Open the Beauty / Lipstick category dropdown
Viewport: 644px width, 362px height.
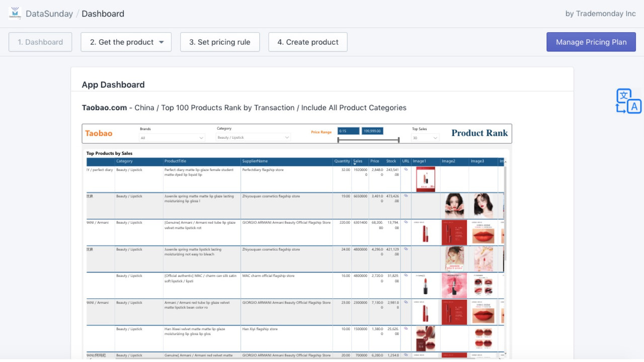[253, 137]
